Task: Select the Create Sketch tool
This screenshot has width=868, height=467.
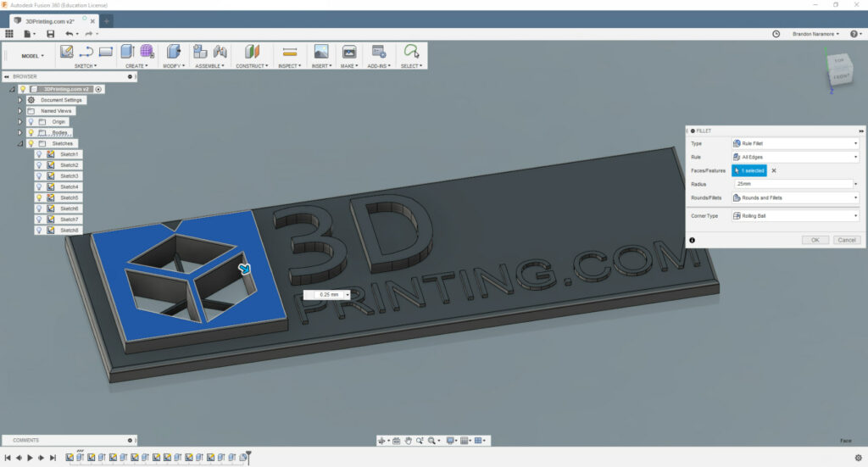Action: pyautogui.click(x=66, y=52)
